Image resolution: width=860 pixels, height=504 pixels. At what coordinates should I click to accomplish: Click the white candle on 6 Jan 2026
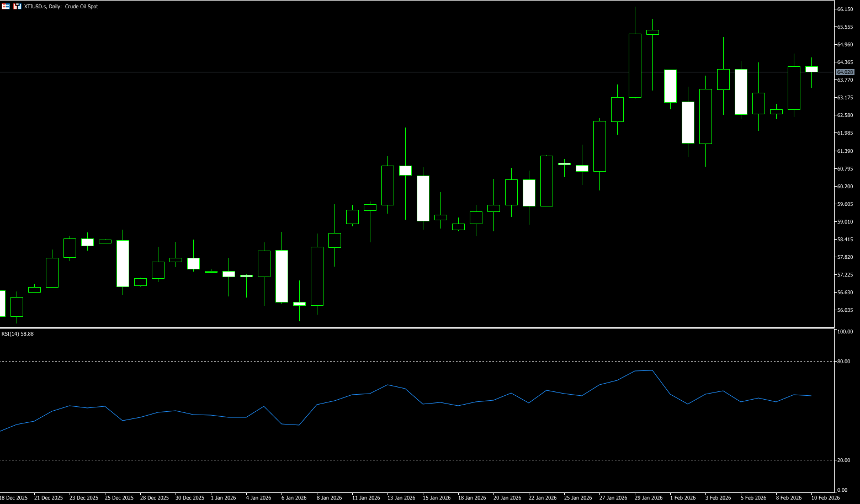[x=282, y=276]
